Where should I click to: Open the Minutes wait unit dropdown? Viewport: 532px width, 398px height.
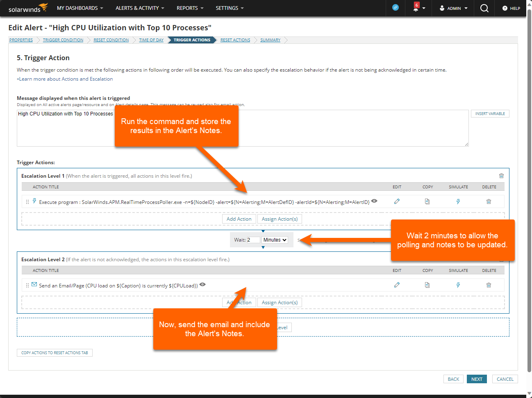pyautogui.click(x=275, y=240)
